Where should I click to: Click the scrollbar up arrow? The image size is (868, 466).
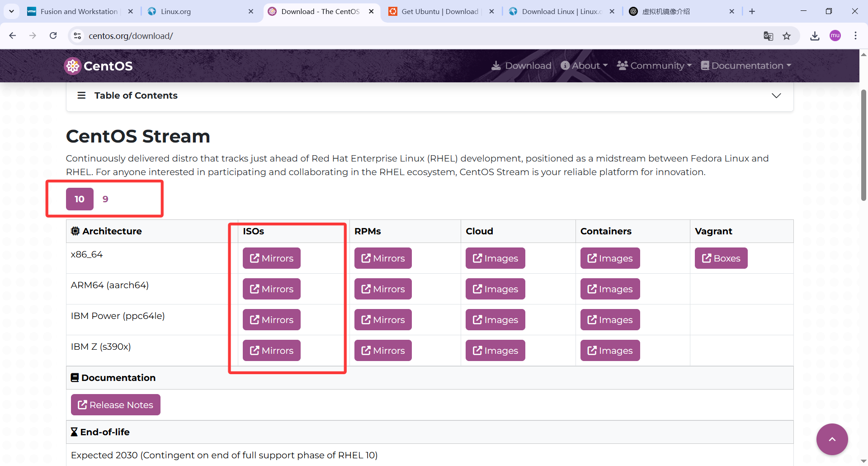point(863,54)
